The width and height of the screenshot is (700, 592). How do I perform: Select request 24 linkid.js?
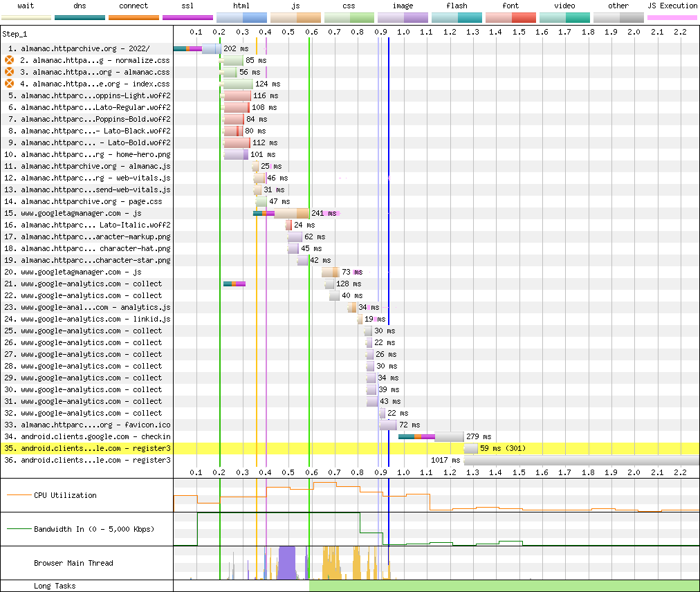coord(87,319)
